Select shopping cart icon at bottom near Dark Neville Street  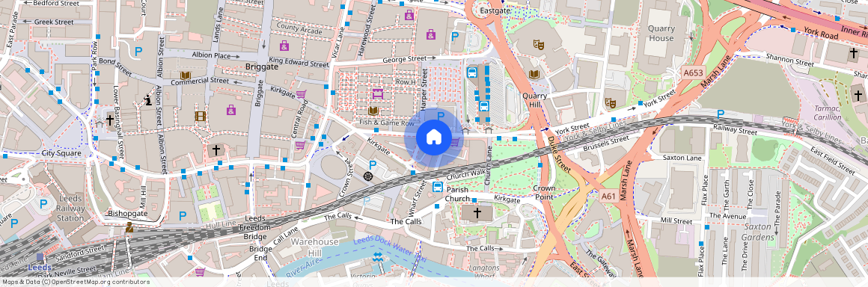[x=200, y=271]
